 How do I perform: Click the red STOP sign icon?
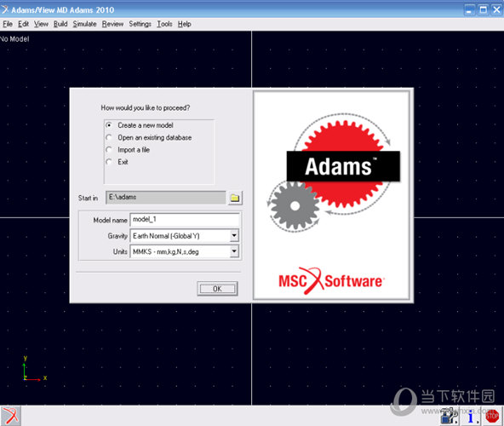coord(492,416)
